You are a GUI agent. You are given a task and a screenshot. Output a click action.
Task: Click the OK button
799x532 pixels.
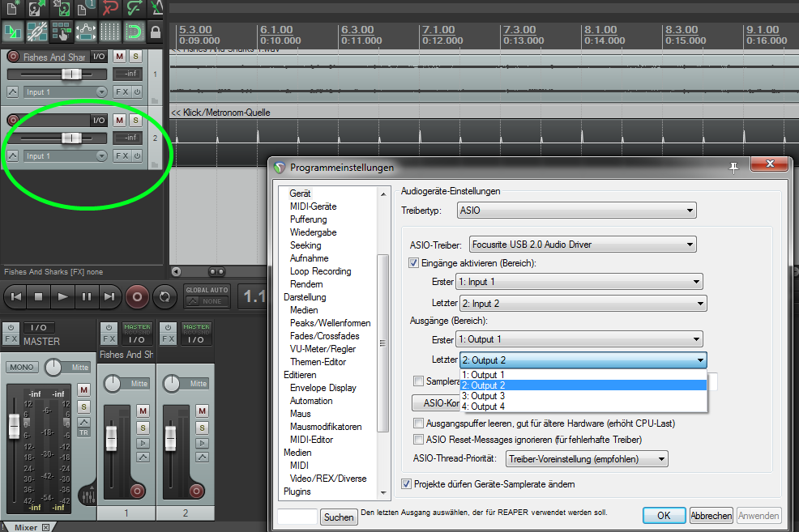click(664, 516)
